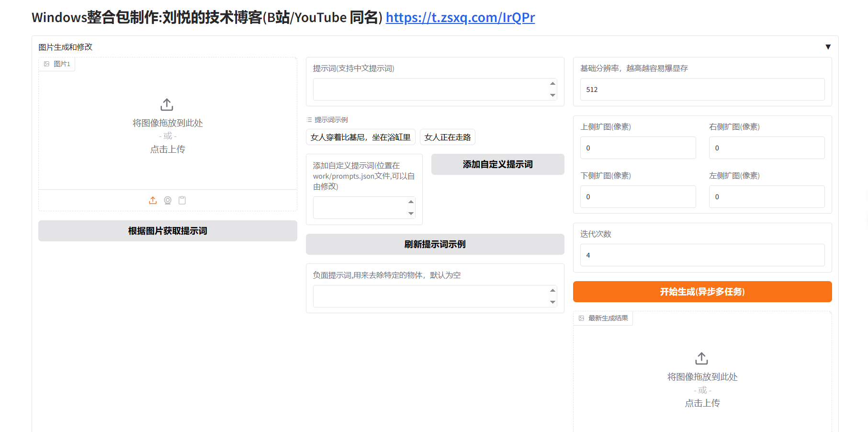Open the t.zsxq.com link in header
This screenshot has height=432, width=868.
(460, 18)
